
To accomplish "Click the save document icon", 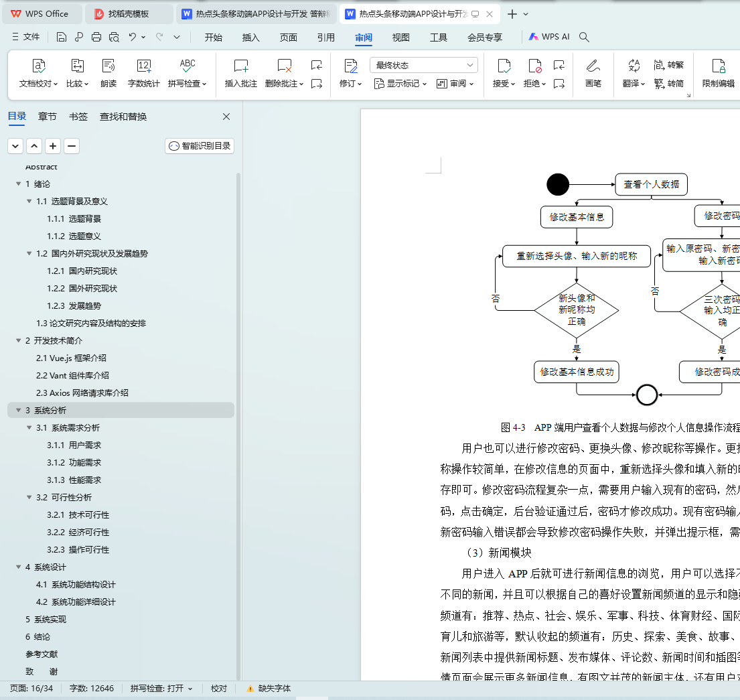I will (x=62, y=38).
